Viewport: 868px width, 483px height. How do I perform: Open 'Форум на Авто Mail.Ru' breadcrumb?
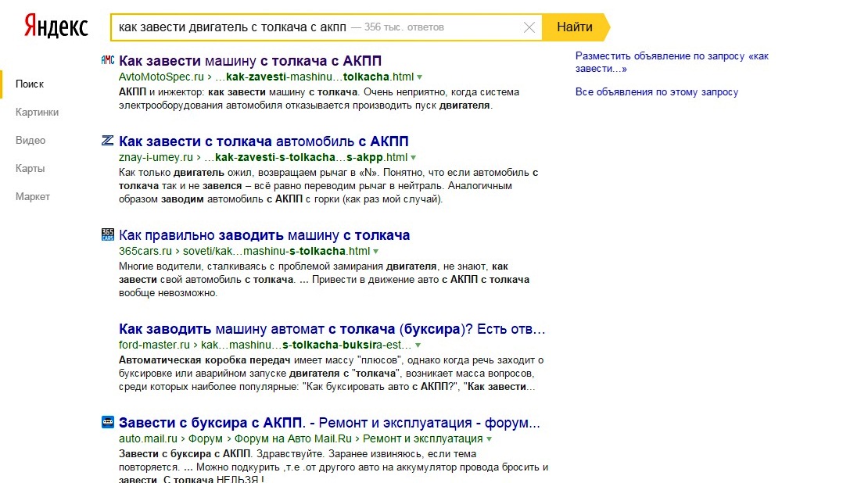[292, 438]
